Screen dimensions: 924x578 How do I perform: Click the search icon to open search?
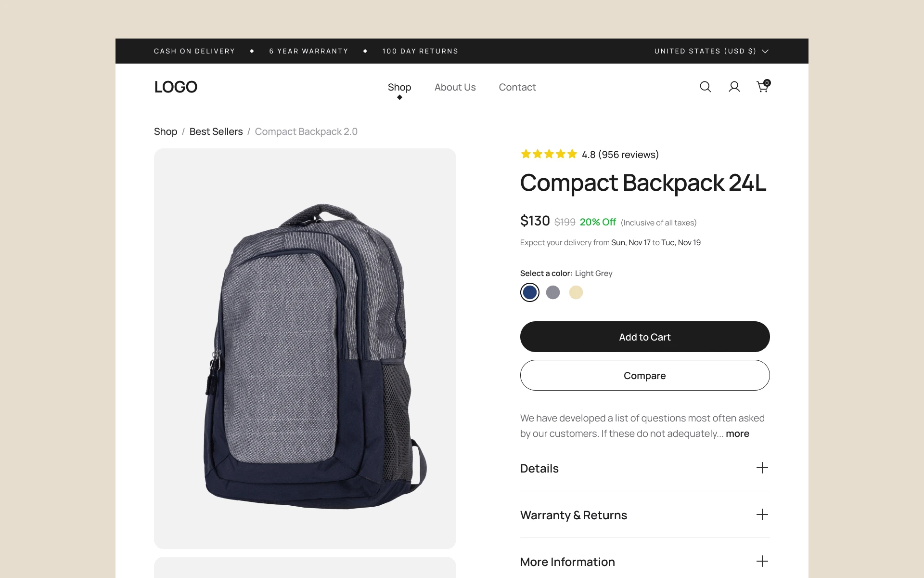coord(704,87)
